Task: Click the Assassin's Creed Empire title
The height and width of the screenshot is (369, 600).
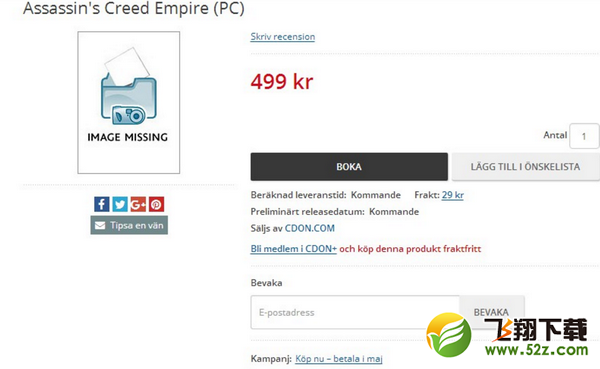Action: tap(134, 8)
